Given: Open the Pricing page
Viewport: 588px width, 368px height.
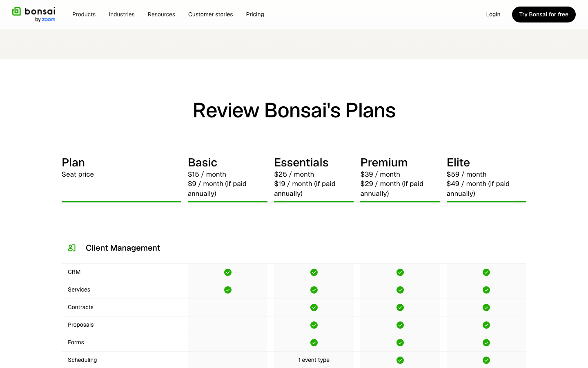Looking at the screenshot, I should [255, 14].
